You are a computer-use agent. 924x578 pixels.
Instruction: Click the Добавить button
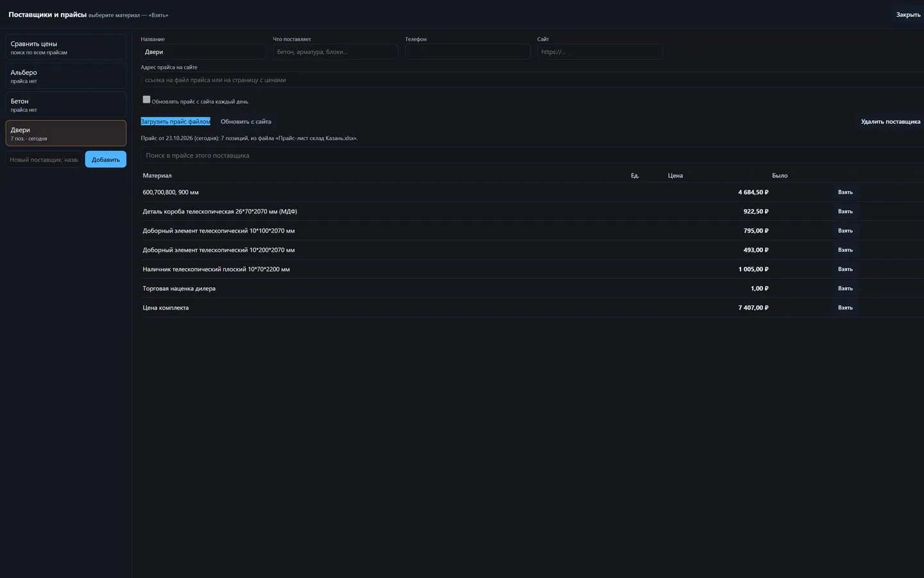click(x=106, y=159)
